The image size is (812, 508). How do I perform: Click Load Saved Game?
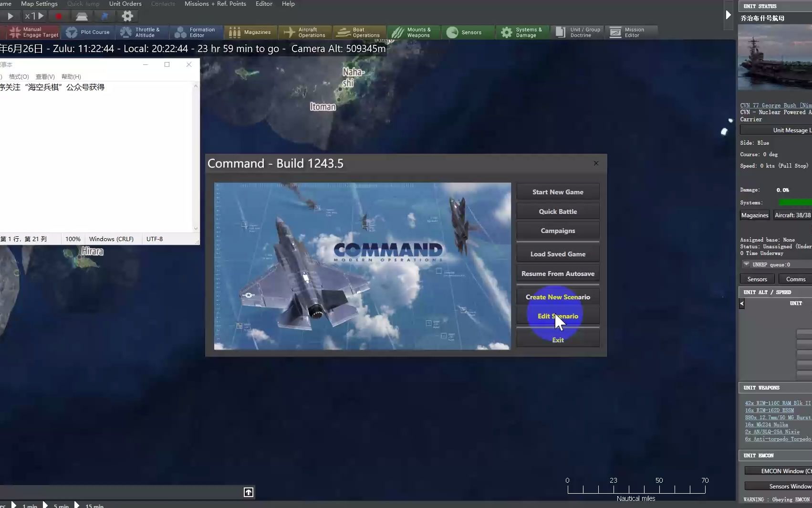[x=558, y=254]
